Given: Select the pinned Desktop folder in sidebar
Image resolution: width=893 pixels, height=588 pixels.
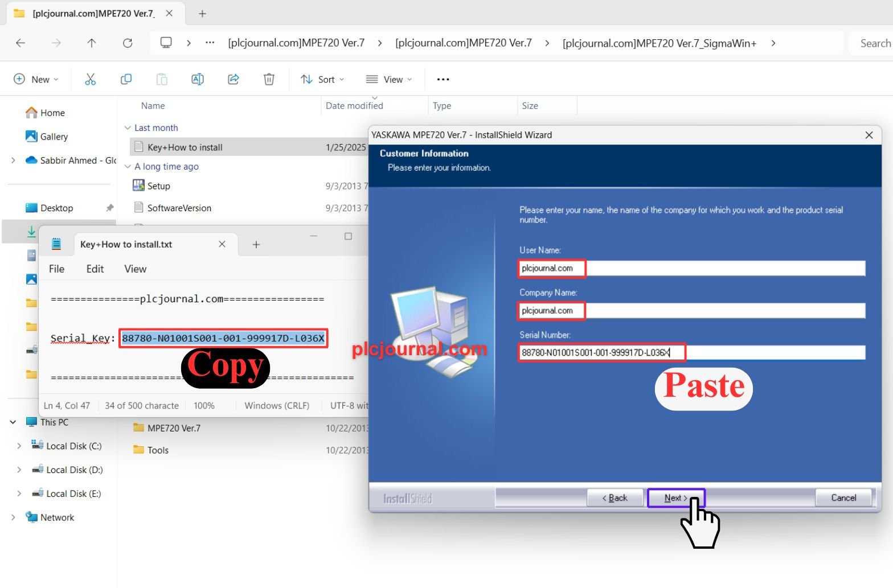Looking at the screenshot, I should point(57,208).
